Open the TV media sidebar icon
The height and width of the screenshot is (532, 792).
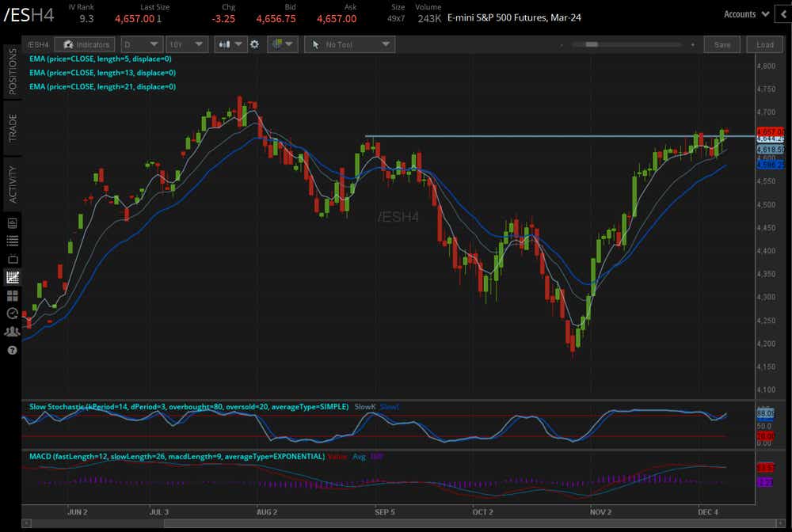pyautogui.click(x=13, y=260)
